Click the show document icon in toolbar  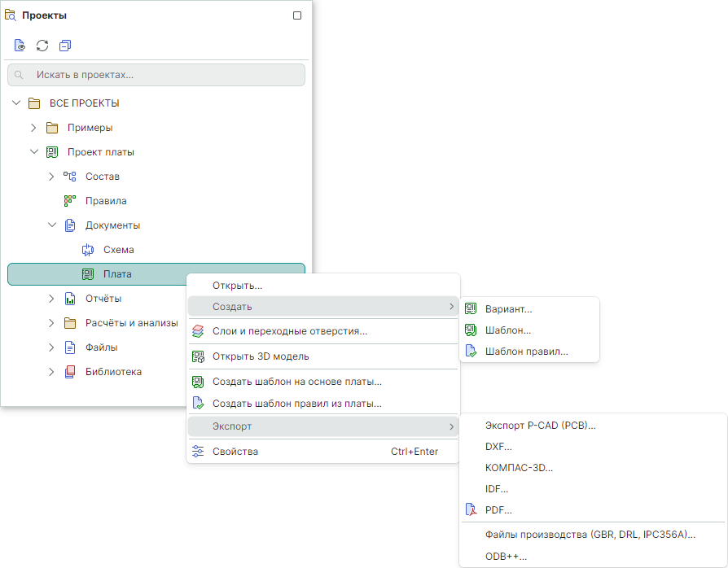20,46
